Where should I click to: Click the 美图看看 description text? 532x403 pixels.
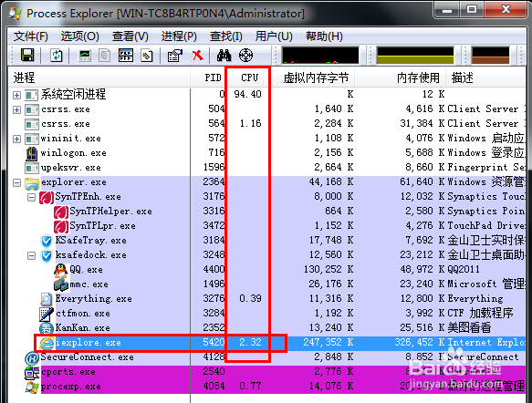tap(469, 327)
